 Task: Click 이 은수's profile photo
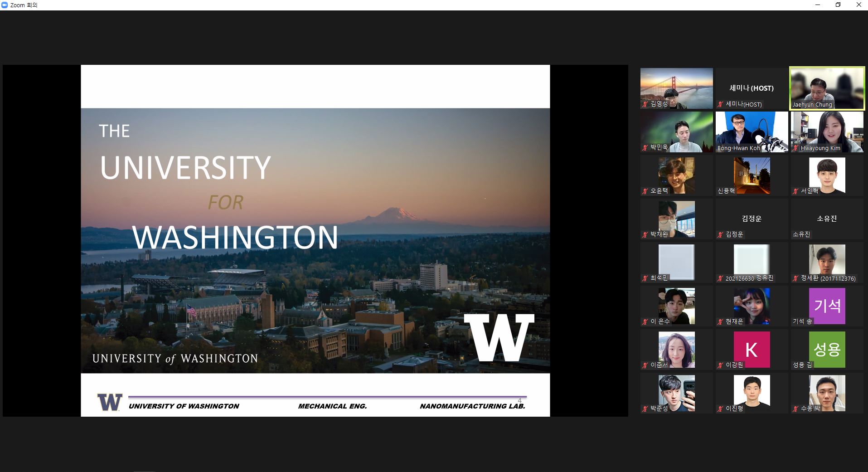677,306
